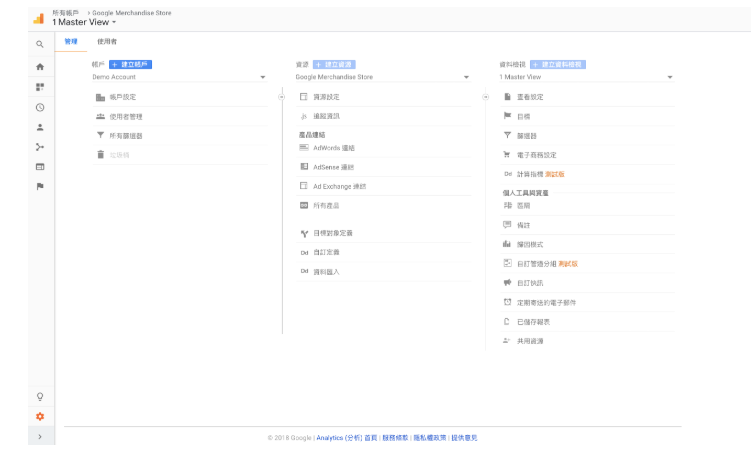Click the speech bubble icon for 備註
This screenshot has height=454, width=751.
point(507,225)
